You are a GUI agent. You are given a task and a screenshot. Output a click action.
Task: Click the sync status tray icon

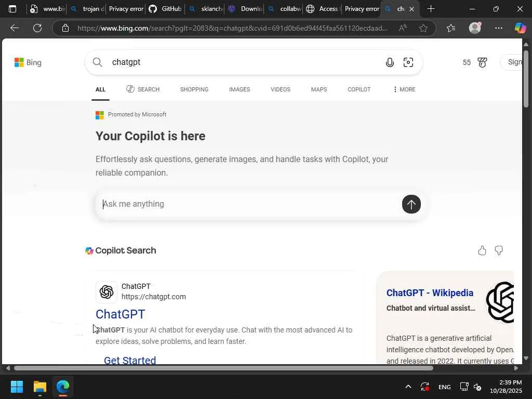(x=425, y=387)
